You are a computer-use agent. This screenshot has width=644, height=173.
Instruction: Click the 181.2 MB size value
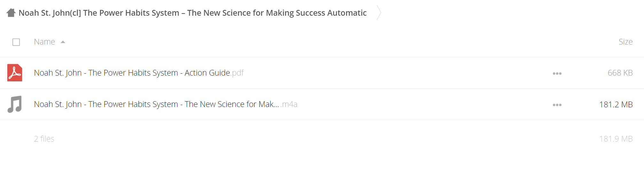click(616, 104)
